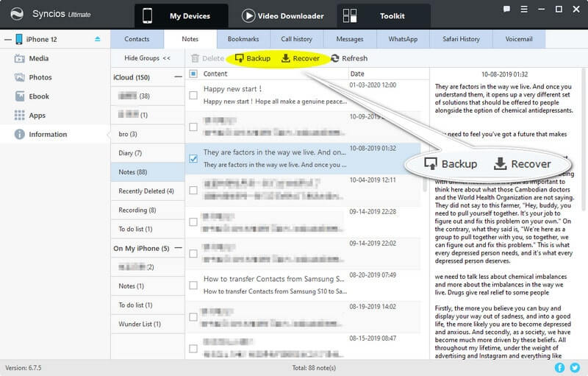Switch to the Safari History tab
Viewport: 588px width, 376px height.
click(461, 39)
